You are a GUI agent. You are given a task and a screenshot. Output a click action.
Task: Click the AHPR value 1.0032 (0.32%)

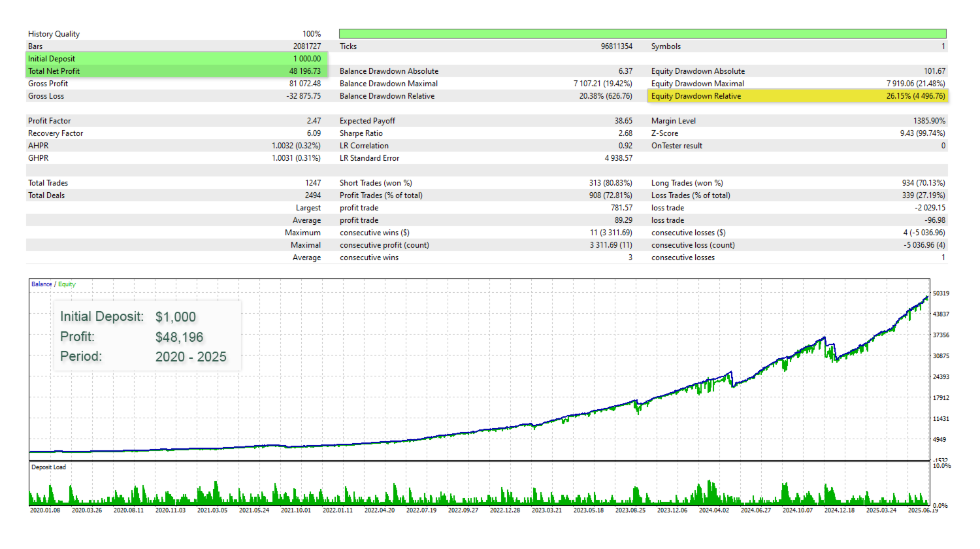click(x=297, y=146)
